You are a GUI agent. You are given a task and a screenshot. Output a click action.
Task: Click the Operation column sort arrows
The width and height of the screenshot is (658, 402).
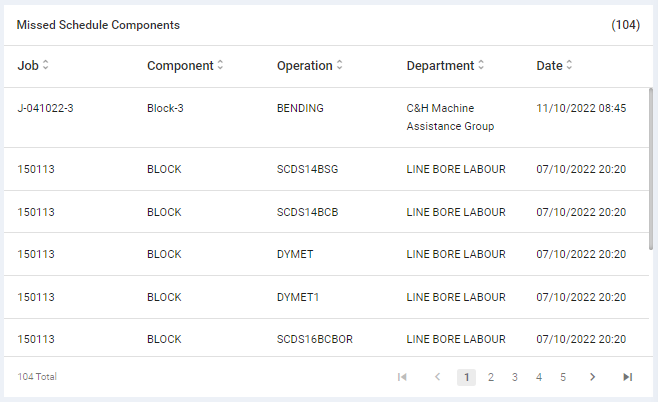coord(339,66)
